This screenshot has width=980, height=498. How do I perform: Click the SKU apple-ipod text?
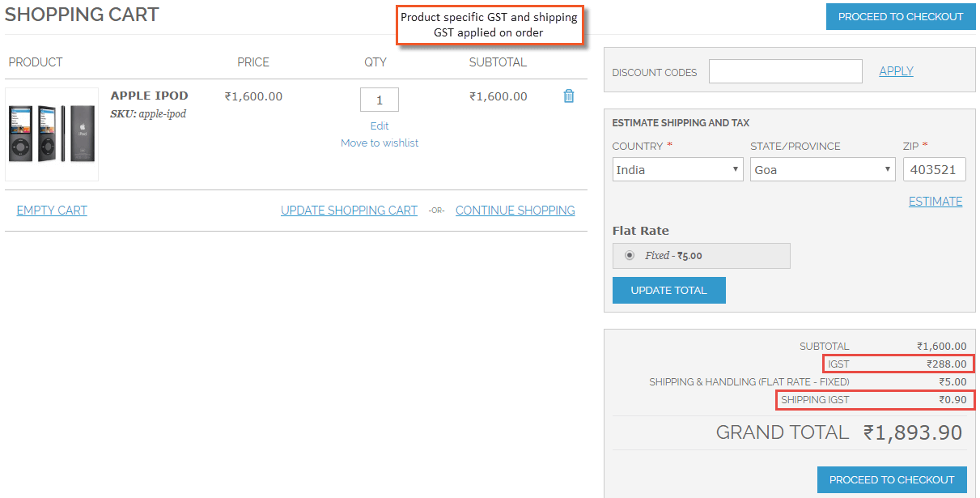pyautogui.click(x=149, y=114)
